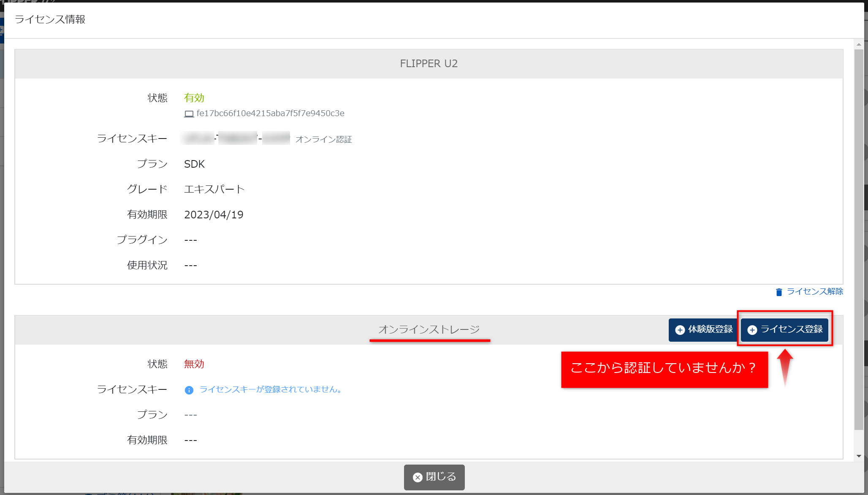Click the ライセンス解除 link

click(x=814, y=291)
